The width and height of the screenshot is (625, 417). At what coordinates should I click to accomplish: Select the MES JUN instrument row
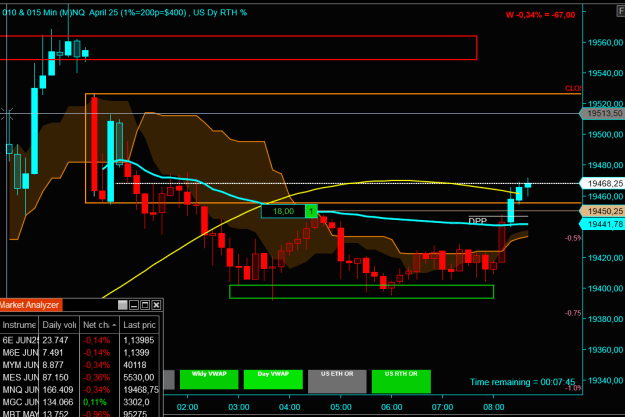click(80, 377)
